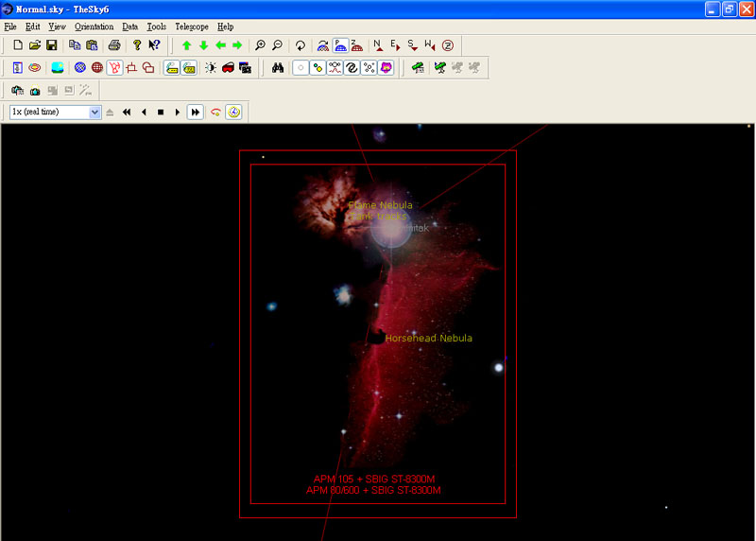
Task: Click the rotate view circular arrow icon
Action: [x=301, y=45]
